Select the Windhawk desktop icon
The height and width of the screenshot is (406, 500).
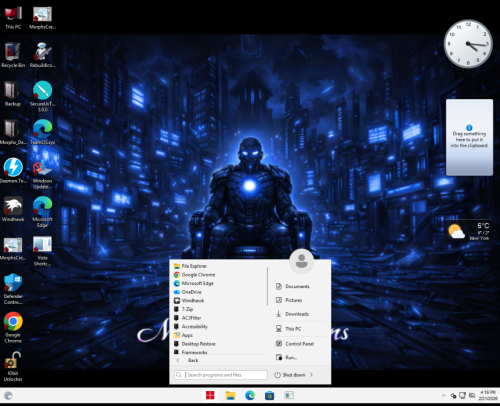13,209
